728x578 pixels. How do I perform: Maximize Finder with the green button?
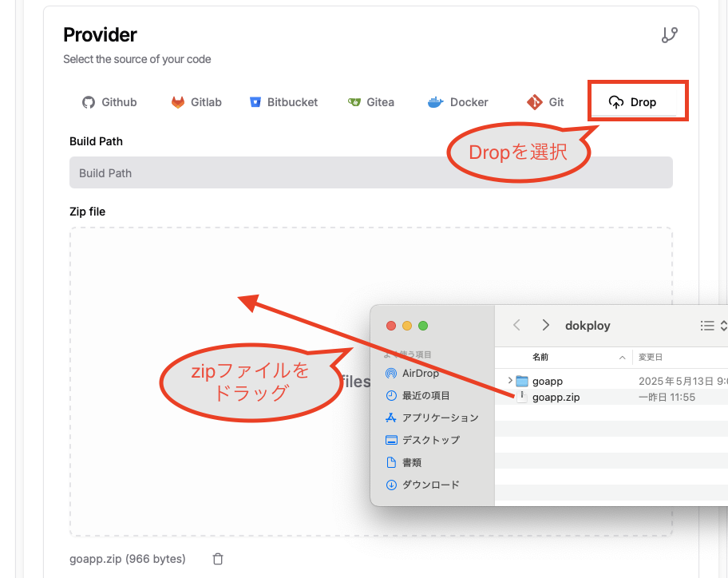tap(423, 326)
